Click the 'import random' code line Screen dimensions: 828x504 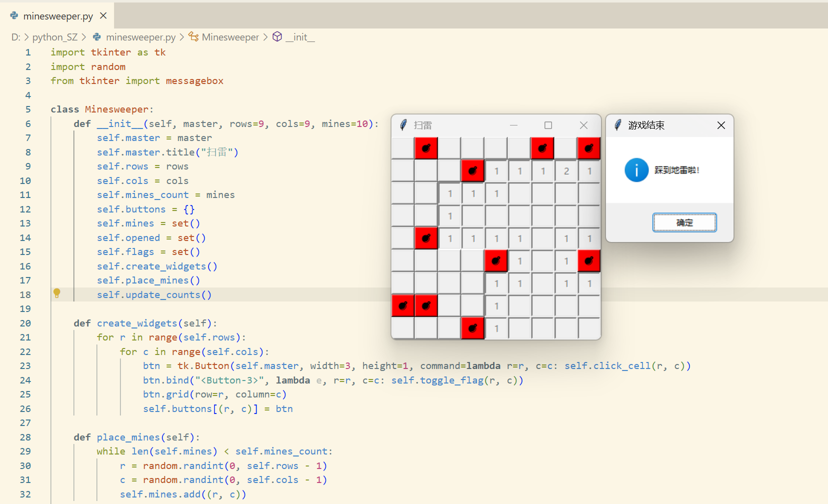88,66
